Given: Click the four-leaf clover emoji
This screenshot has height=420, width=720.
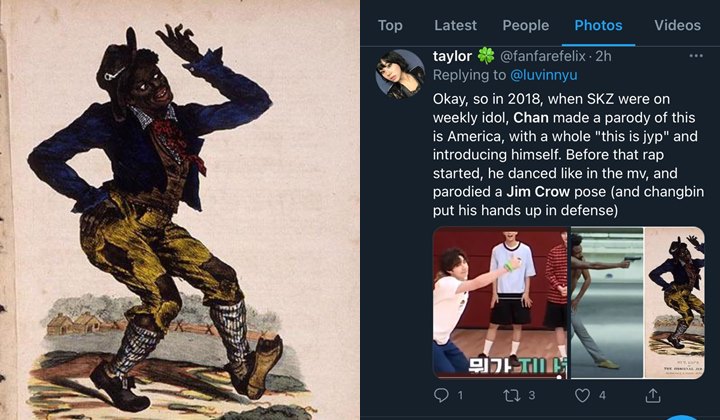Looking at the screenshot, I should pyautogui.click(x=486, y=56).
